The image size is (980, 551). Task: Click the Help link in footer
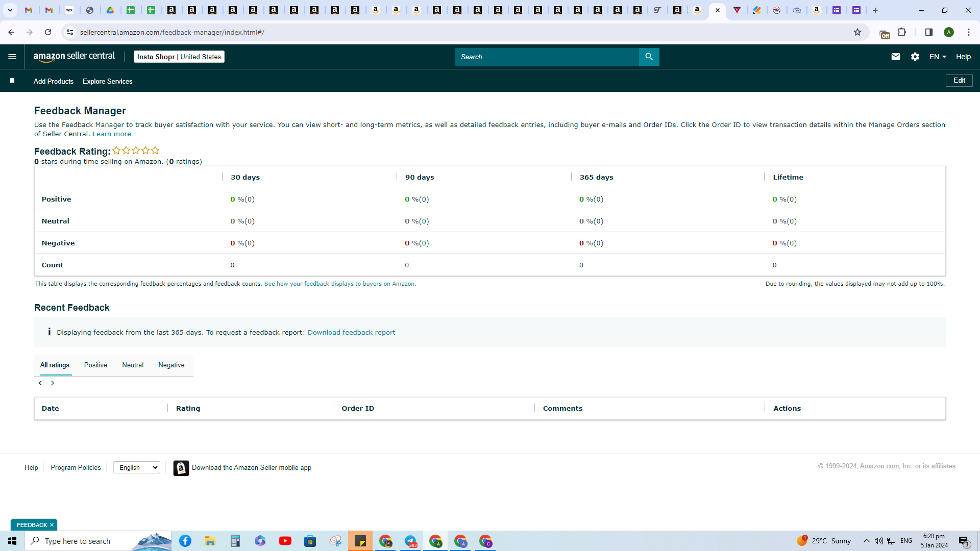point(31,467)
